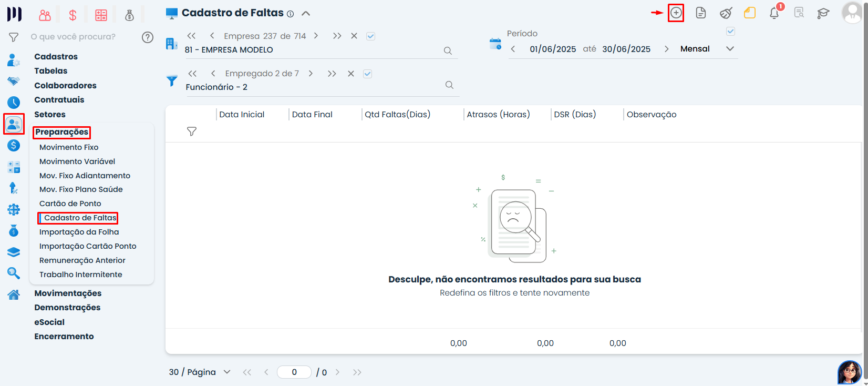868x386 pixels.
Task: Toggle the checkbox next to Empregado navigation
Action: (368, 74)
